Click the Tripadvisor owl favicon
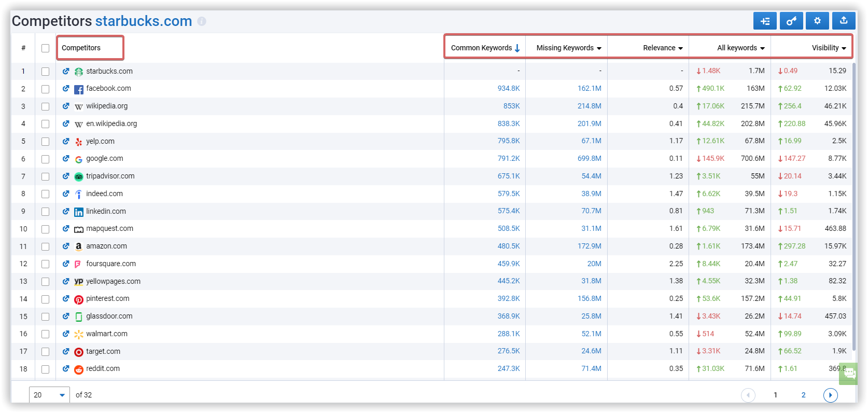Screen dimensions: 868x413 [79, 177]
